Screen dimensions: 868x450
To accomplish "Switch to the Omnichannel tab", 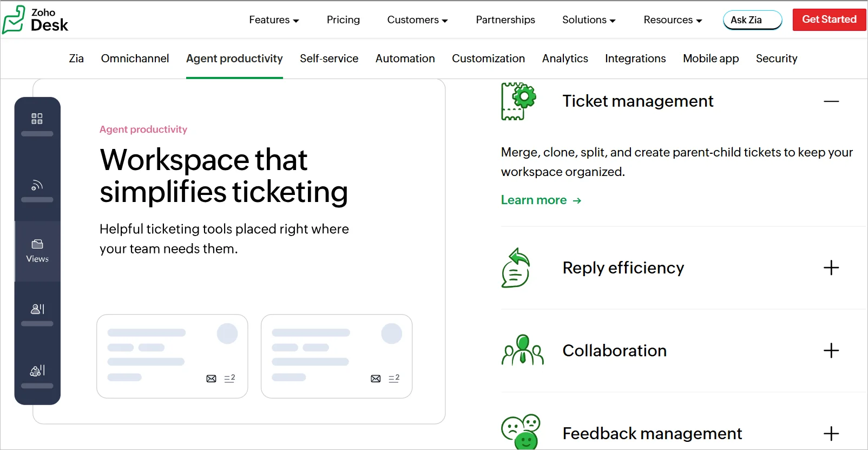I will tap(135, 58).
